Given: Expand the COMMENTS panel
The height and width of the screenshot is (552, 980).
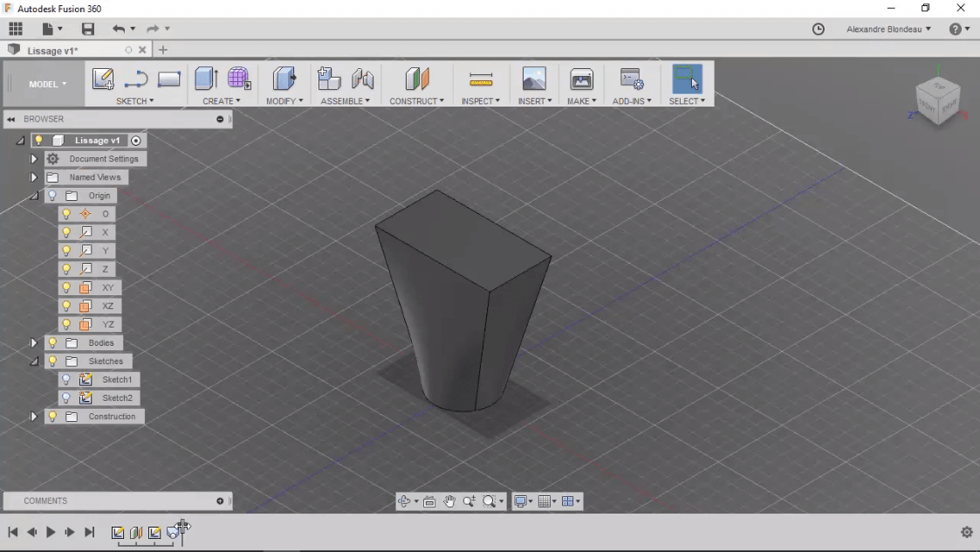Looking at the screenshot, I should pyautogui.click(x=220, y=500).
